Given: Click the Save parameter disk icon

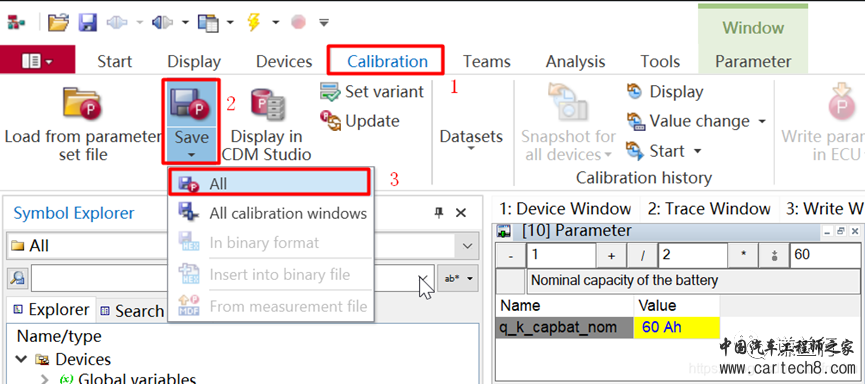Looking at the screenshot, I should tap(191, 105).
